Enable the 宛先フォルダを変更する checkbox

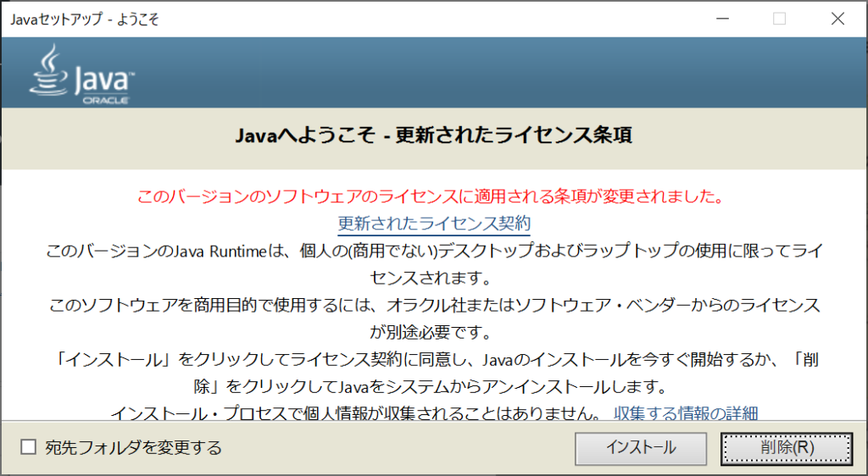tap(28, 446)
